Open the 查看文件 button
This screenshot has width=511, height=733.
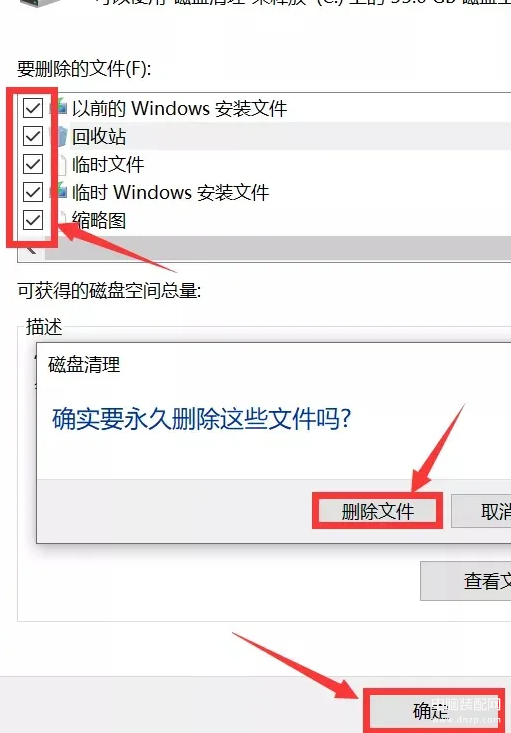[x=466, y=581]
